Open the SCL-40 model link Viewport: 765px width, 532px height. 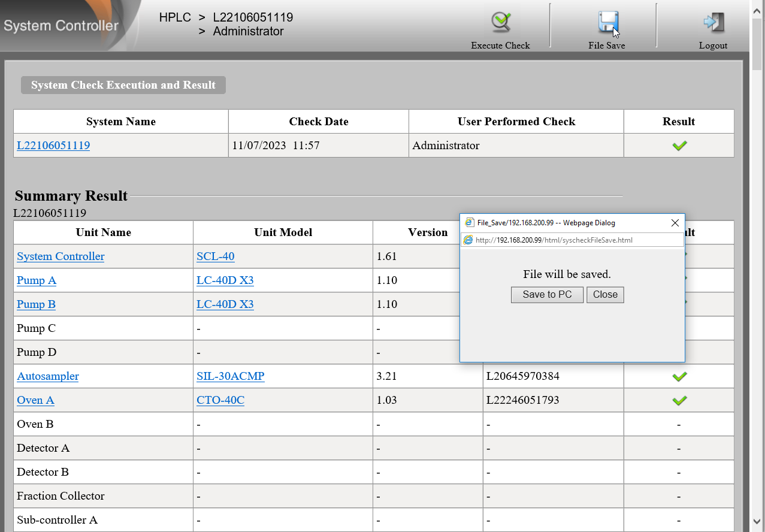[216, 256]
